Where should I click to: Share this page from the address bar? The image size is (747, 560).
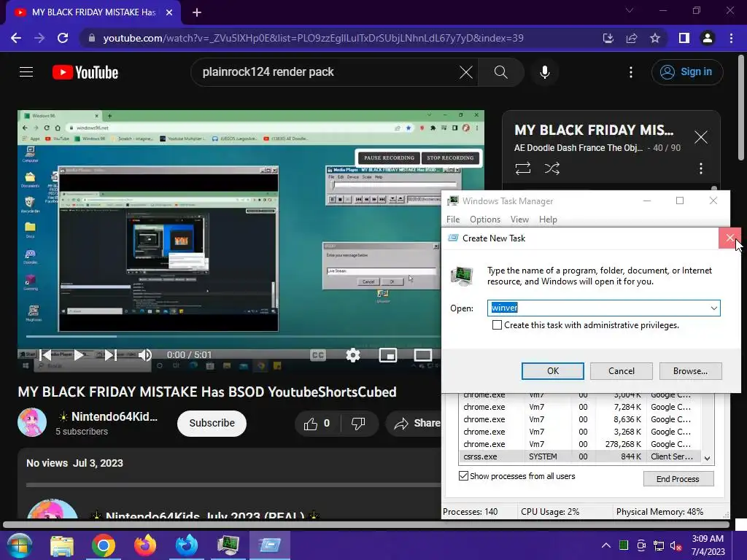tap(632, 38)
